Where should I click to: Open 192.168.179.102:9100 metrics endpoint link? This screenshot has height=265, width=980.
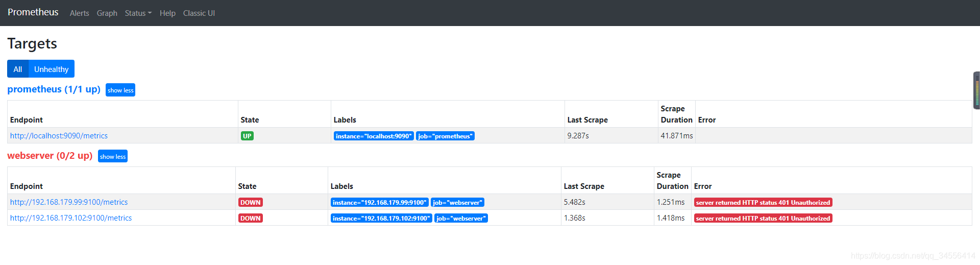[x=71, y=218]
